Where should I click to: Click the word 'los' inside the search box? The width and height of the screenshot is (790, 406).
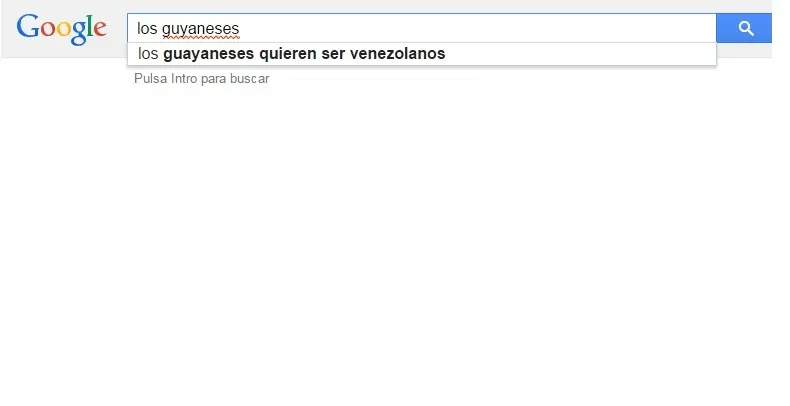point(147,29)
